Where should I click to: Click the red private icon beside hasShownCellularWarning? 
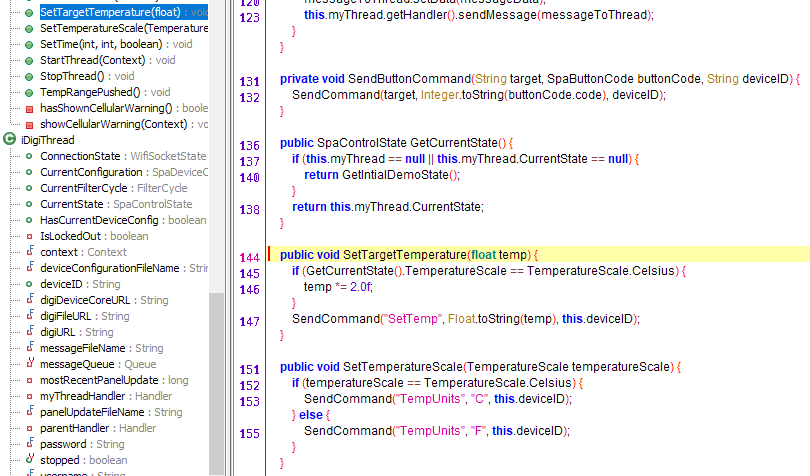click(x=30, y=108)
